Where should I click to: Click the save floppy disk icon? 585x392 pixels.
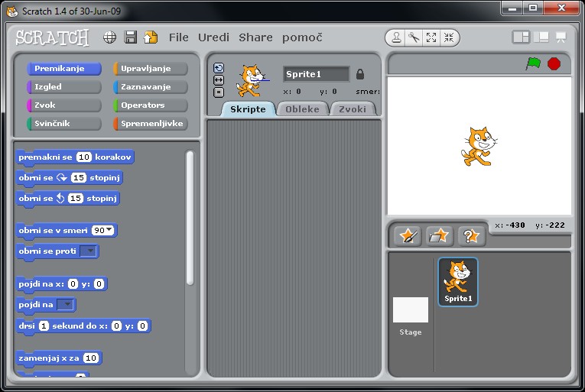[131, 37]
